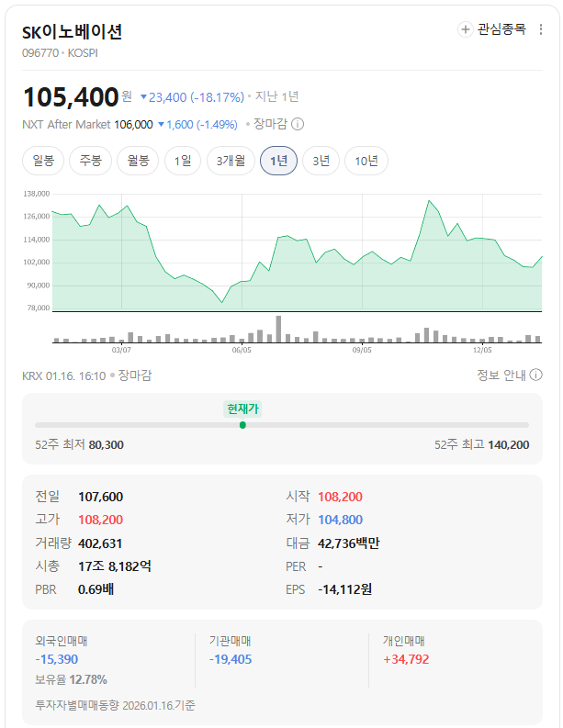The image size is (563, 728).
Task: Click the 보유율 12.78% text
Action: pyautogui.click(x=71, y=679)
